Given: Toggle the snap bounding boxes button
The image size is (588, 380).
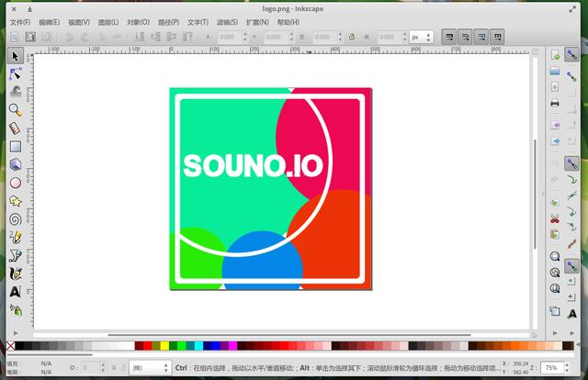Looking at the screenshot, I should pyautogui.click(x=571, y=77).
